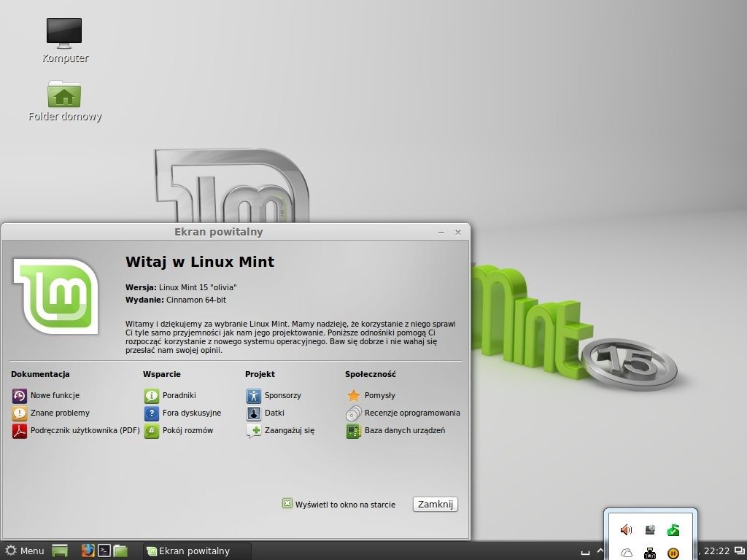Click the 'Linux Mint 15 "olivia"' version text
Screen dimensions: 747x560
[198, 287]
